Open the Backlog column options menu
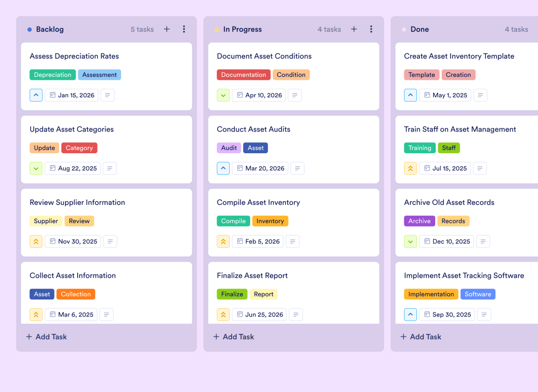The image size is (538, 392). [x=184, y=29]
